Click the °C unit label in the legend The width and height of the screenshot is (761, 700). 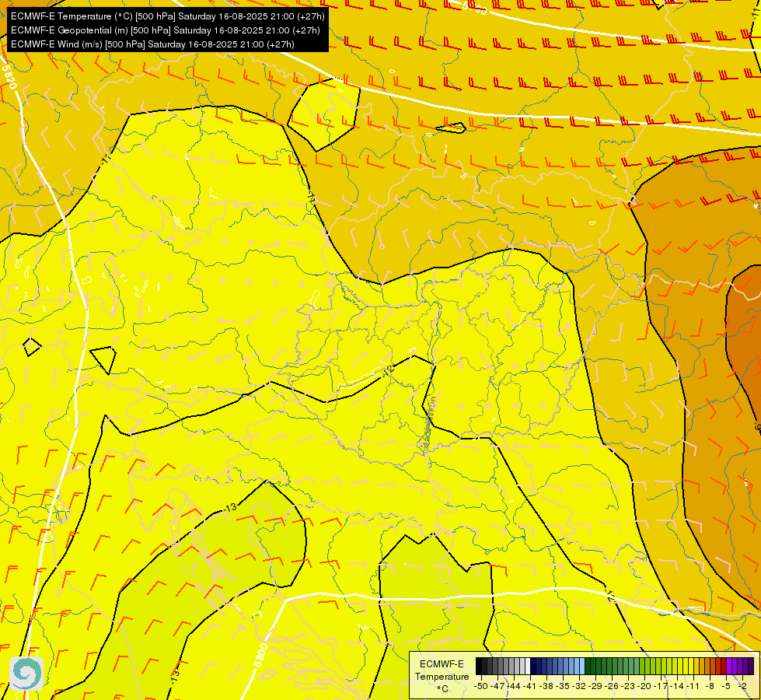pos(442,689)
